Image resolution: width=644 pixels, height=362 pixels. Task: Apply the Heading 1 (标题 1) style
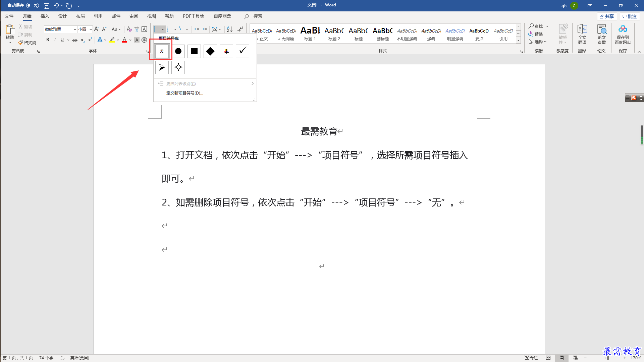(x=310, y=34)
